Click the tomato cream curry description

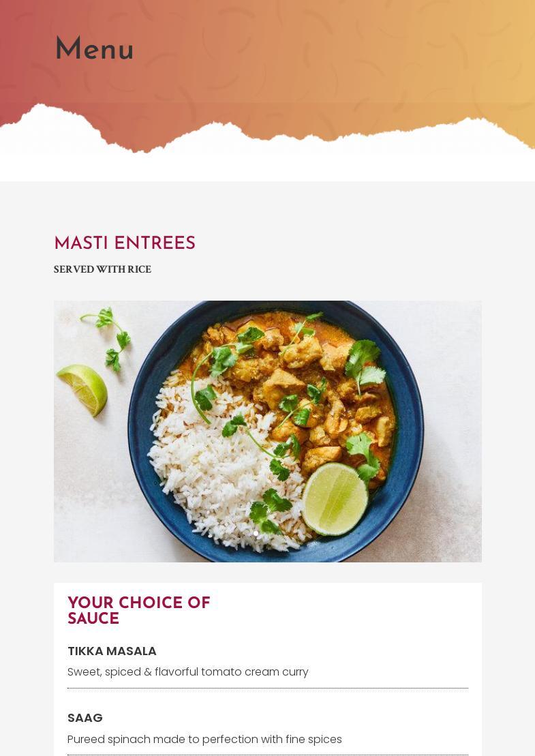point(188,672)
